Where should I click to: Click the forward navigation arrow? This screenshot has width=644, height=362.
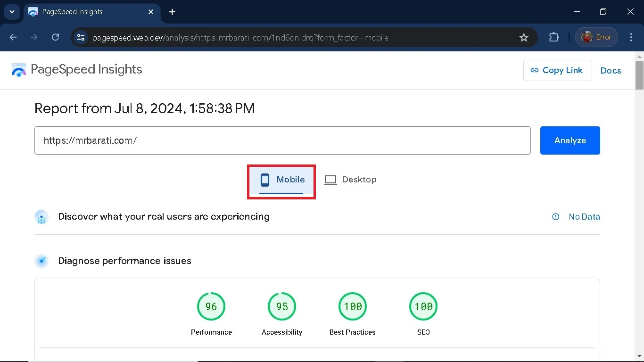[34, 37]
